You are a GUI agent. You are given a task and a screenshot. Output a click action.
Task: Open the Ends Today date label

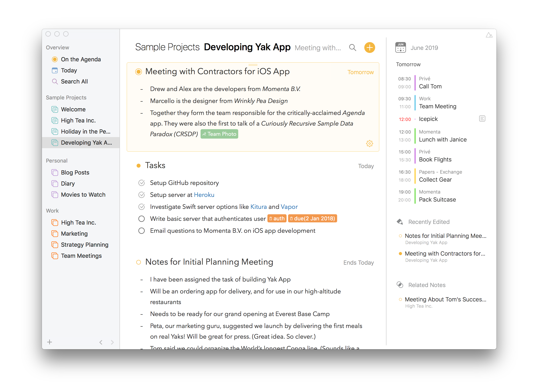(x=358, y=263)
